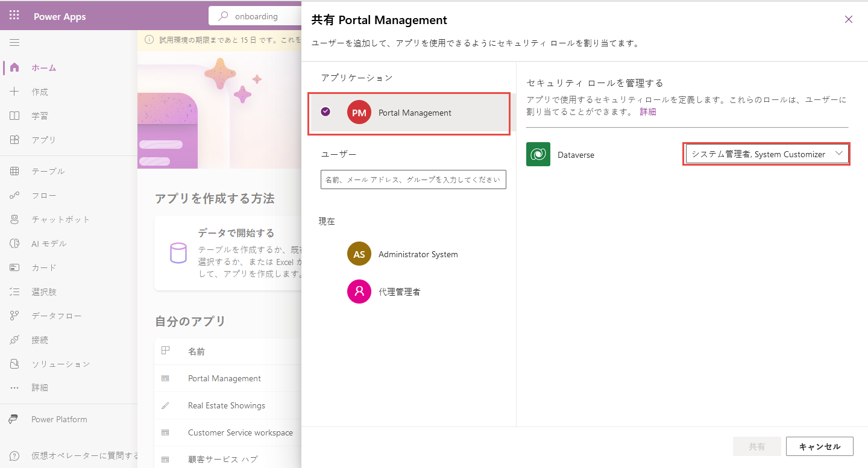Image resolution: width=868 pixels, height=468 pixels.
Task: Click the アプリ apps icon
Action: pyautogui.click(x=14, y=140)
